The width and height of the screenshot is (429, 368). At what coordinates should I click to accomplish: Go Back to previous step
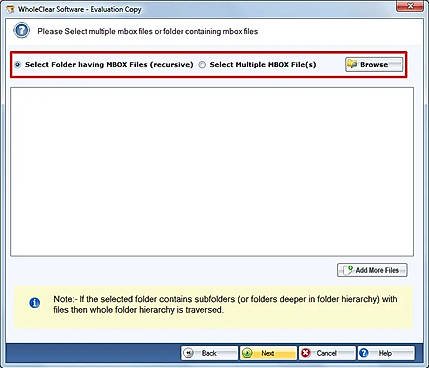click(x=209, y=353)
